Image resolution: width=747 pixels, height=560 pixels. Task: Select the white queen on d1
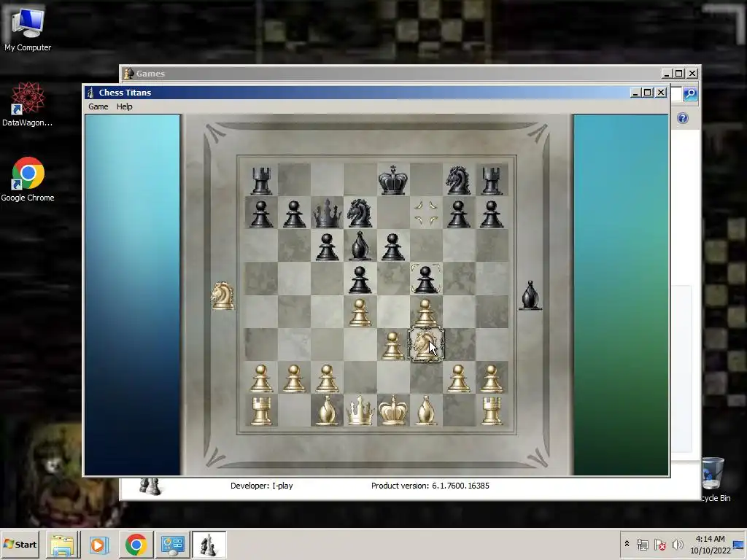360,411
